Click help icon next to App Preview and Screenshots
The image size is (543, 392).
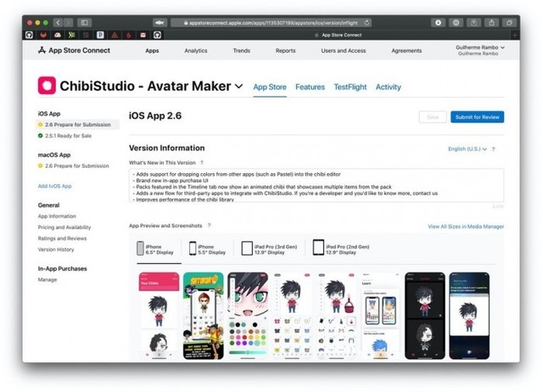210,226
